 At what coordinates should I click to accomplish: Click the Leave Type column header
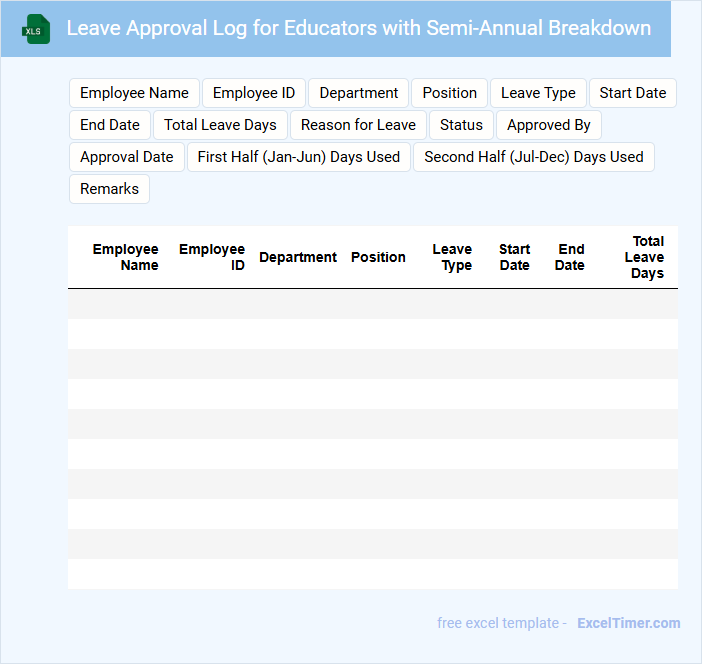[453, 257]
